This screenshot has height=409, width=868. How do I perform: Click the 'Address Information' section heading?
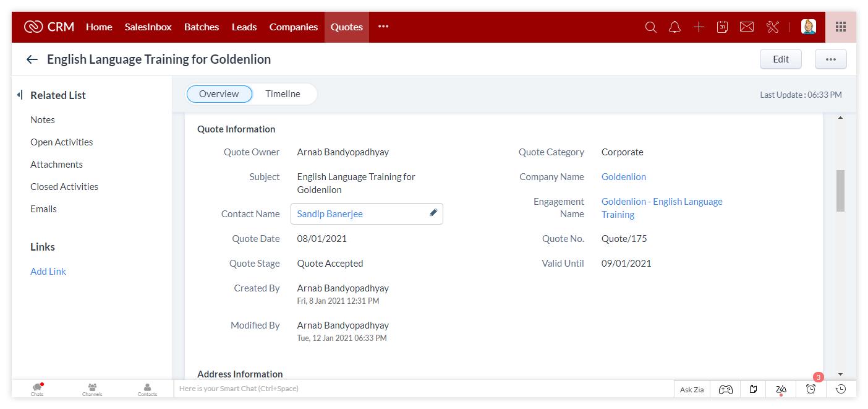(x=240, y=374)
